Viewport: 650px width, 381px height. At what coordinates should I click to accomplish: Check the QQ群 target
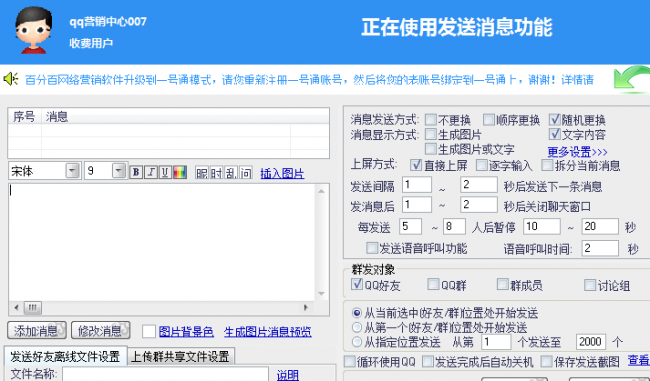433,284
